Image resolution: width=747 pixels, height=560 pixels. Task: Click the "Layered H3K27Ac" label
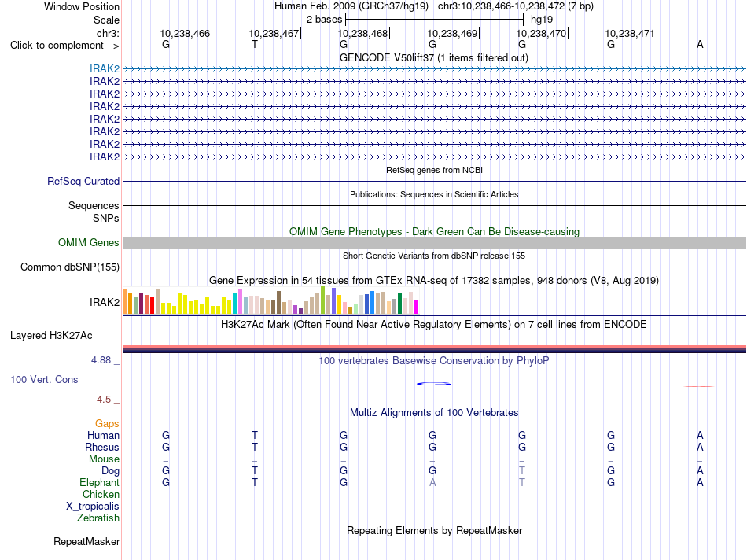(x=51, y=336)
